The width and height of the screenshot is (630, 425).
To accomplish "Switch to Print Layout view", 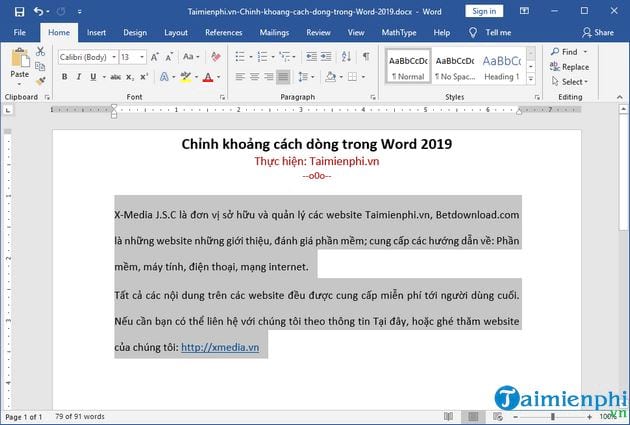I will tap(473, 417).
